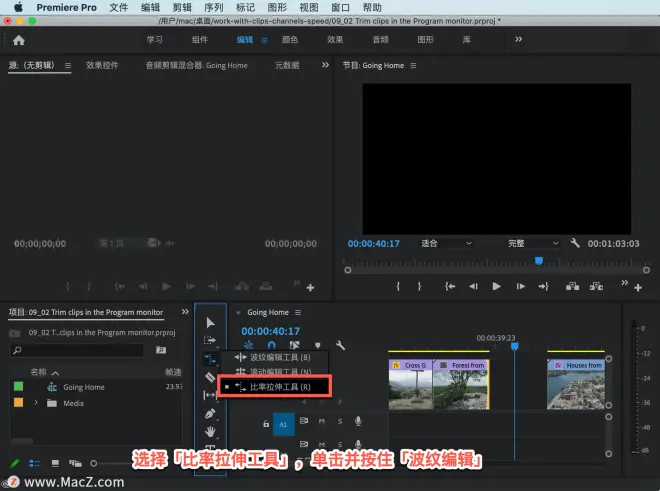The image size is (660, 491).
Task: Show more workspaces overflow arrows
Action: pos(519,39)
